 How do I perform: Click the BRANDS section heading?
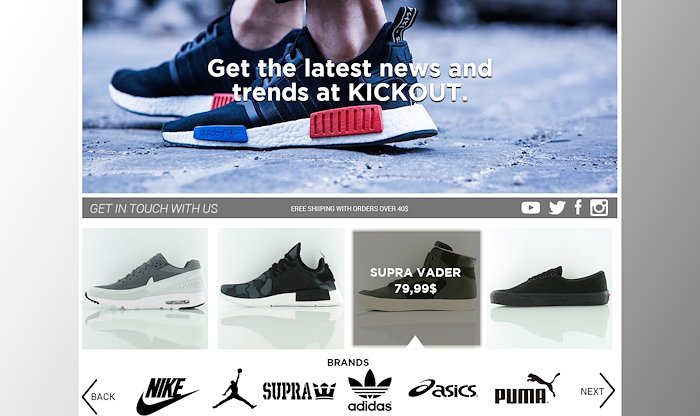[348, 362]
